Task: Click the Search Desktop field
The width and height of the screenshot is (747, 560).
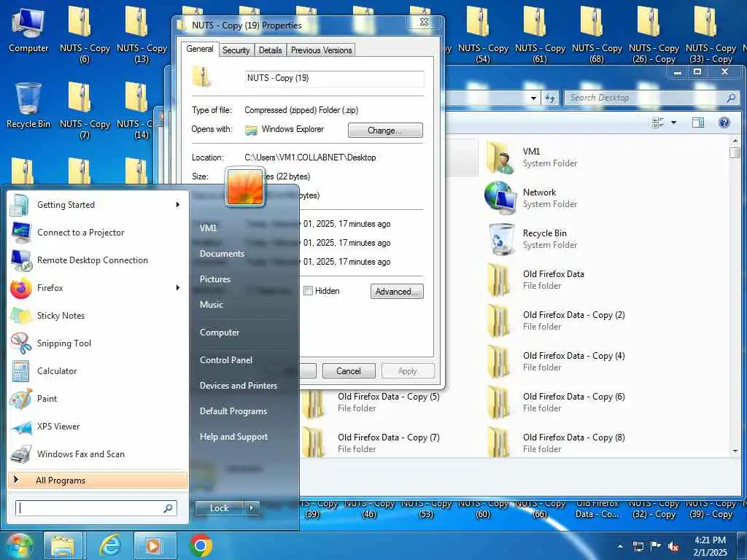Action: [x=651, y=98]
